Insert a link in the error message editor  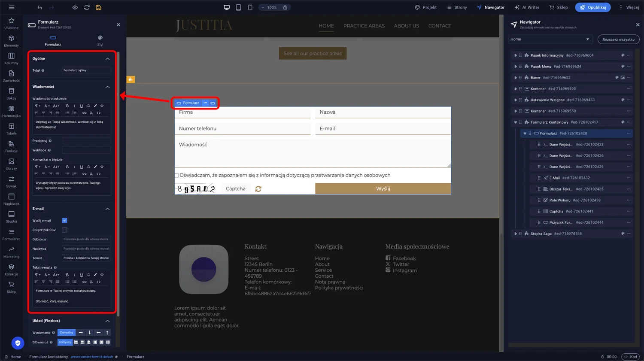85,173
